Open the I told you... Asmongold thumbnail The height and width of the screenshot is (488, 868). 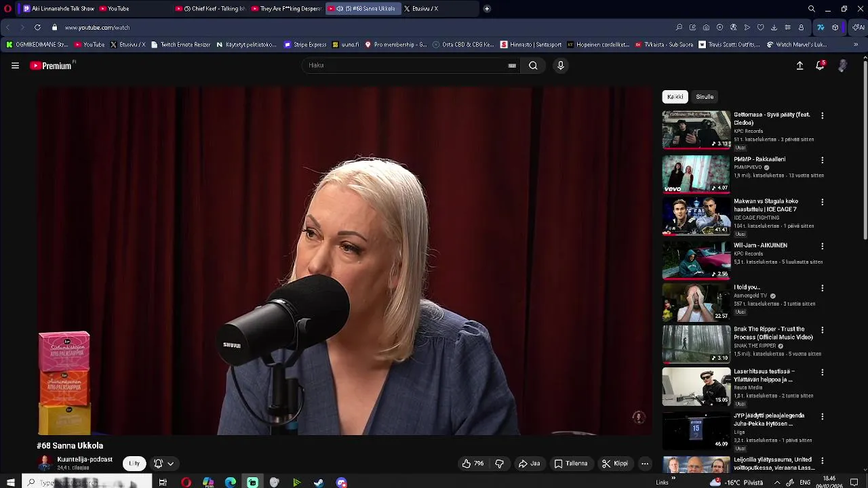tap(696, 302)
